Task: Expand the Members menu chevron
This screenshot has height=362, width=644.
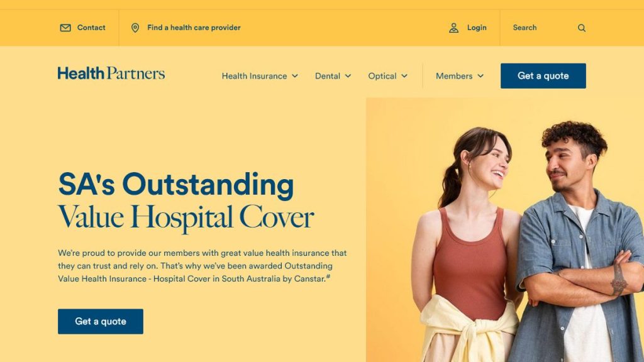Action: (480, 76)
